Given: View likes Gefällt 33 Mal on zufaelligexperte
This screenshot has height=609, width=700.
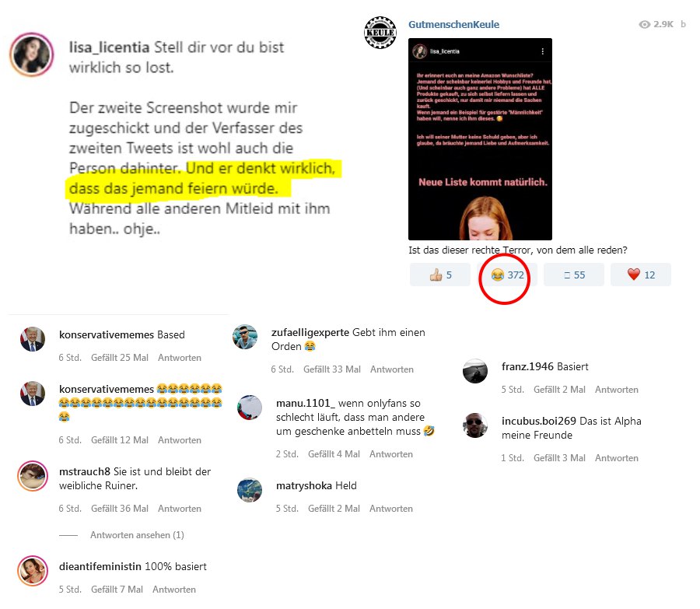Looking at the screenshot, I should [x=331, y=369].
